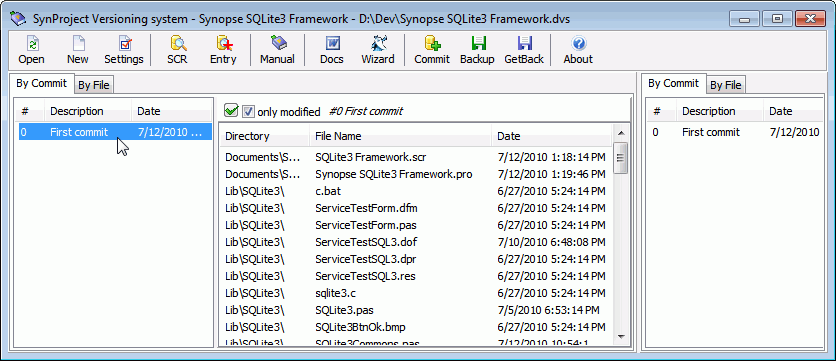Switch to left By File tab
This screenshot has width=836, height=361.
click(93, 85)
